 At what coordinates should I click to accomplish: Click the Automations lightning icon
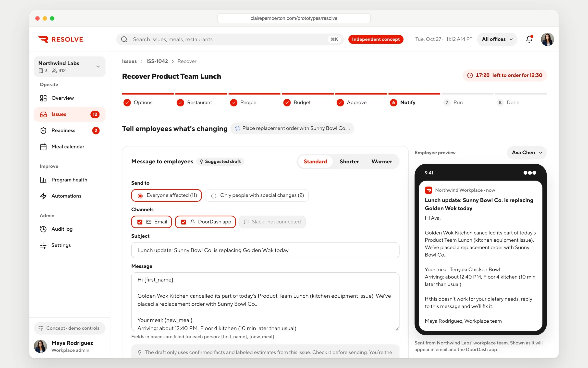point(43,196)
